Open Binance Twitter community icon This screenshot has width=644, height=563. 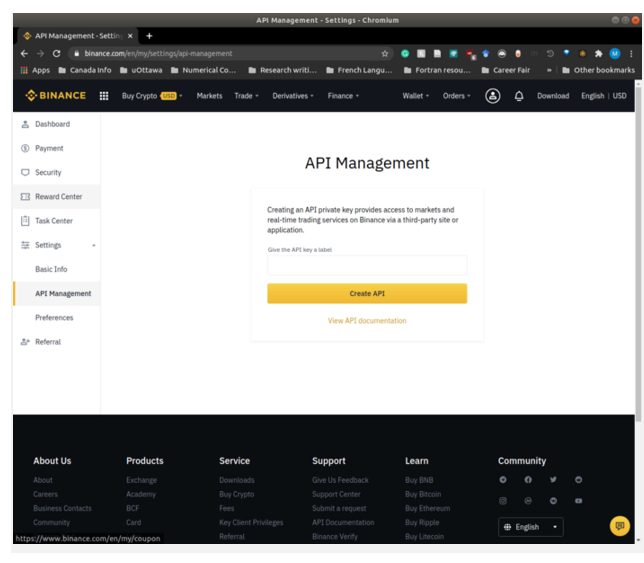point(553,480)
